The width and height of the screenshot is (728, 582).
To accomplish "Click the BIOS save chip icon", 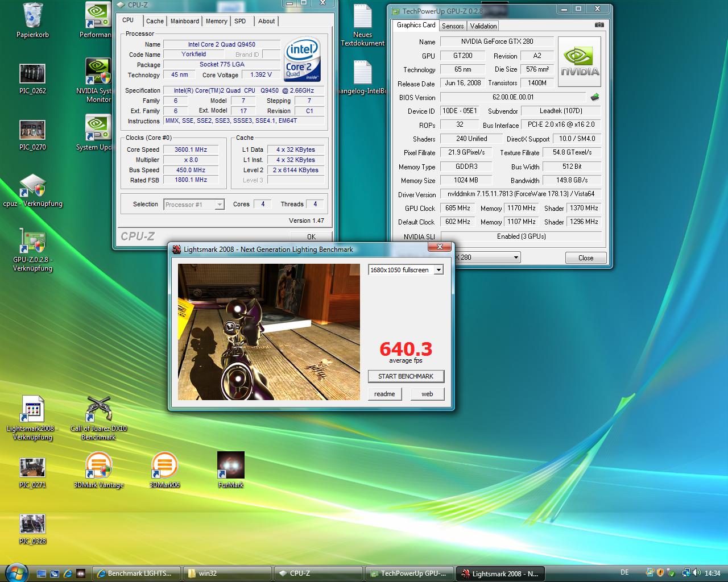I will click(x=595, y=97).
